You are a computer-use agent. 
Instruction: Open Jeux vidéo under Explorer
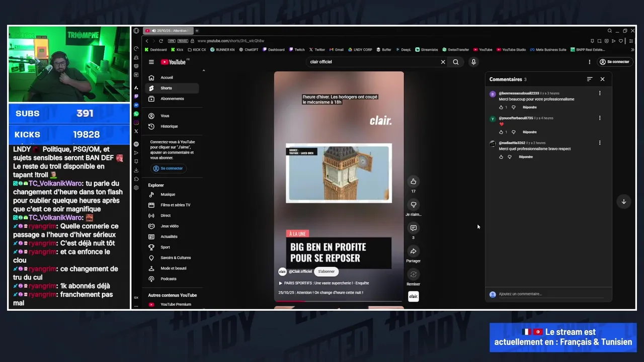(x=172, y=226)
